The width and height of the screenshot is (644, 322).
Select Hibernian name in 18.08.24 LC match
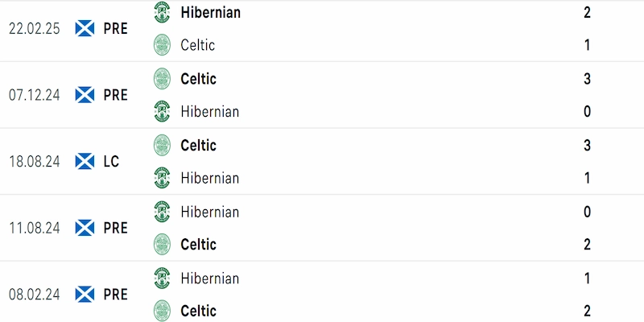pos(209,178)
